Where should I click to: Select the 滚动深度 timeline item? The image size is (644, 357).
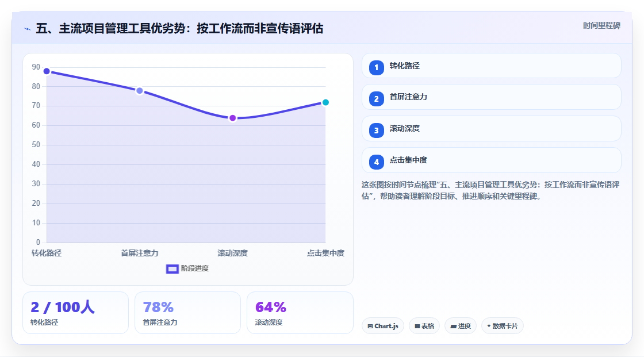[x=491, y=129]
